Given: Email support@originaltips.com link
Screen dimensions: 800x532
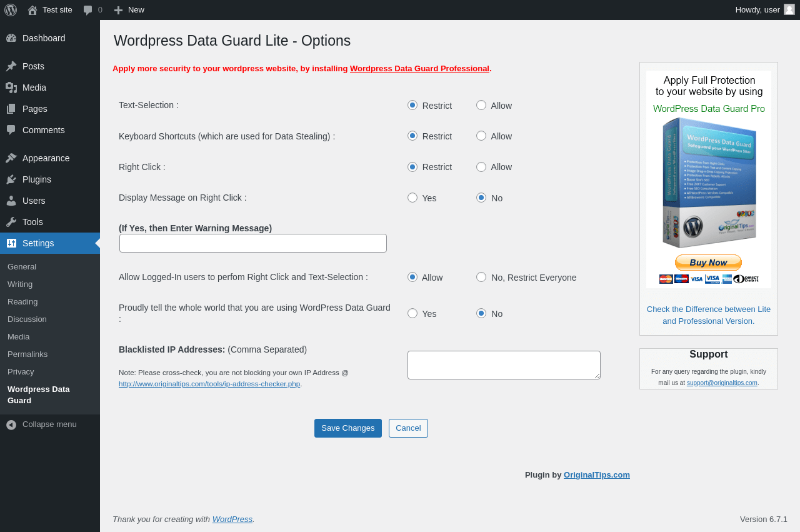Looking at the screenshot, I should click(x=722, y=383).
